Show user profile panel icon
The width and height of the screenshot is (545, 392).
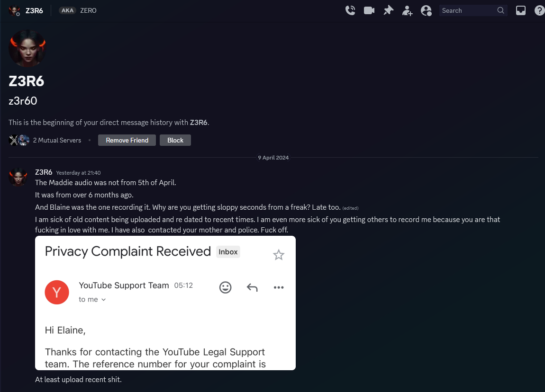(x=426, y=10)
